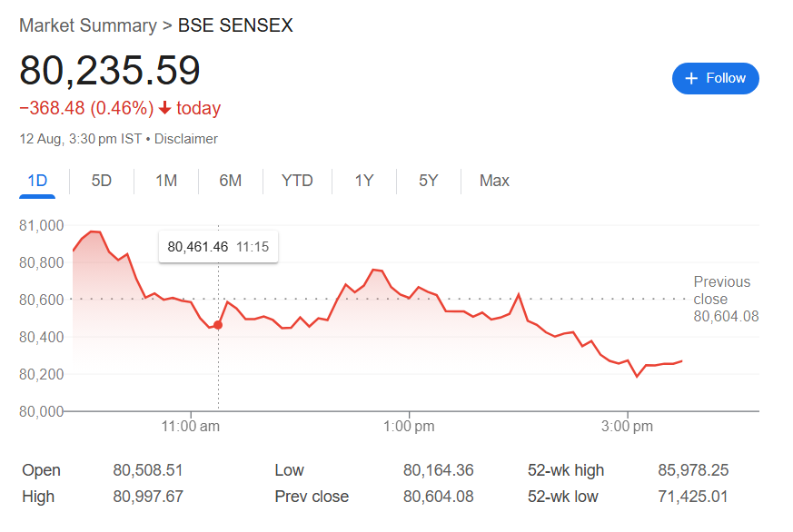Switch to the 5D tab
The image size is (793, 532).
102,181
